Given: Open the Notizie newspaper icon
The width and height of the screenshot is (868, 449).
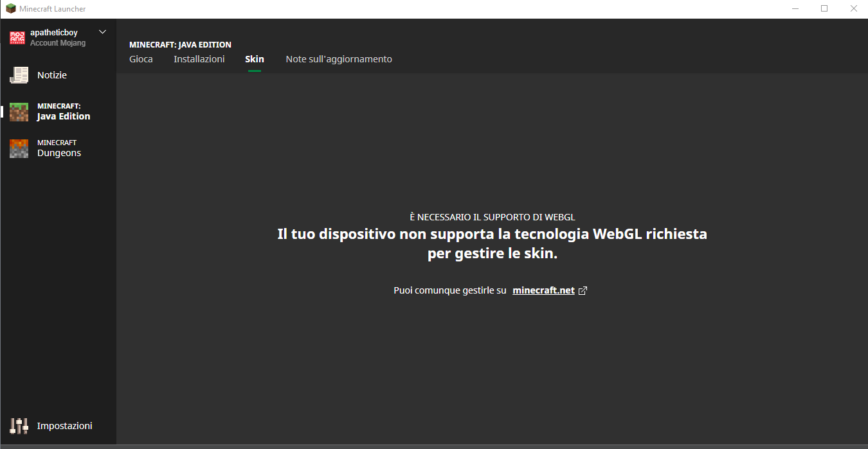Looking at the screenshot, I should [19, 75].
